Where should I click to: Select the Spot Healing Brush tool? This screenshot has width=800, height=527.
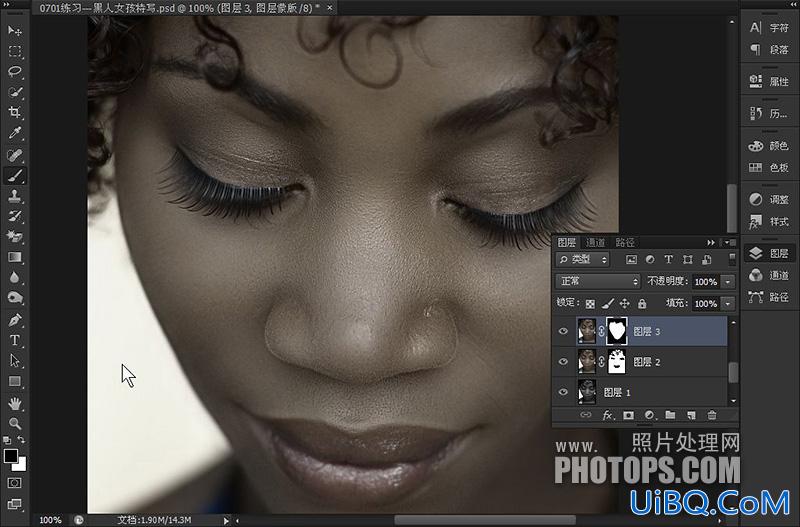click(x=15, y=155)
